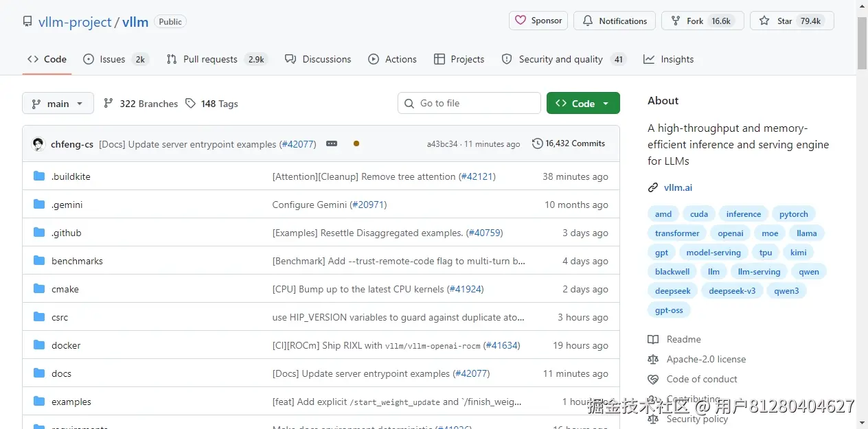Screen dimensions: 868x429
Task: Expand the green Code dropdown button
Action: coord(583,103)
